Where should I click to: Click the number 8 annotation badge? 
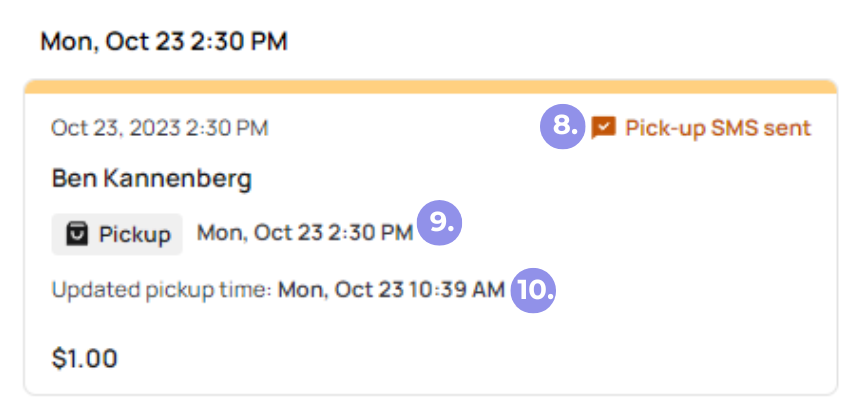[562, 127]
